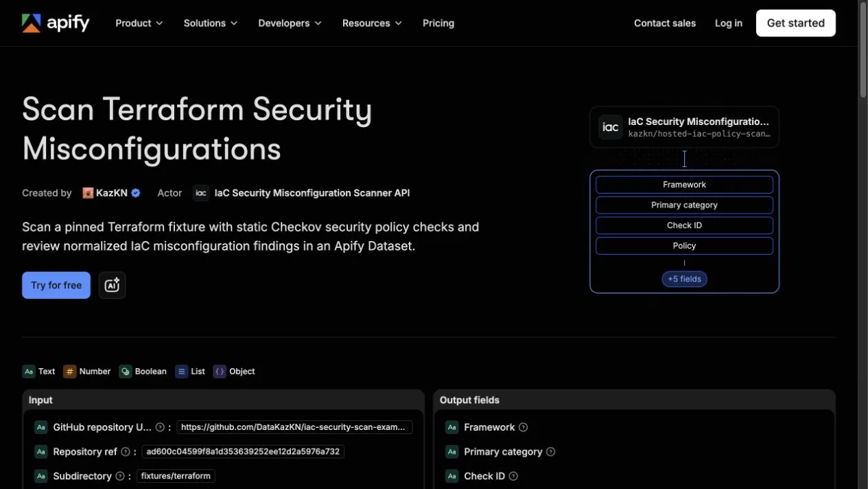Click the Input panel header

tap(223, 400)
